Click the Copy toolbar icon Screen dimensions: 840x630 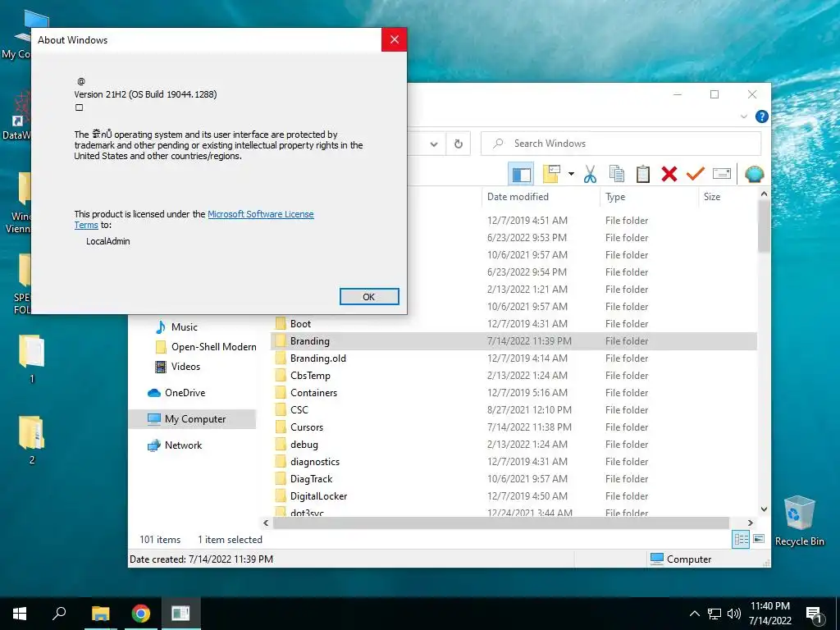point(617,174)
